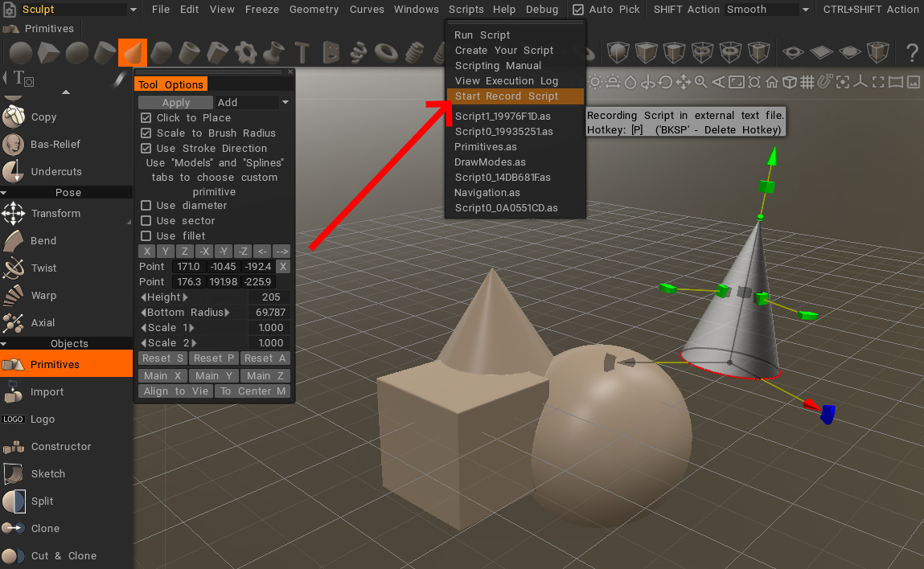
Task: Select the Bas-Relief tool
Action: (x=55, y=145)
